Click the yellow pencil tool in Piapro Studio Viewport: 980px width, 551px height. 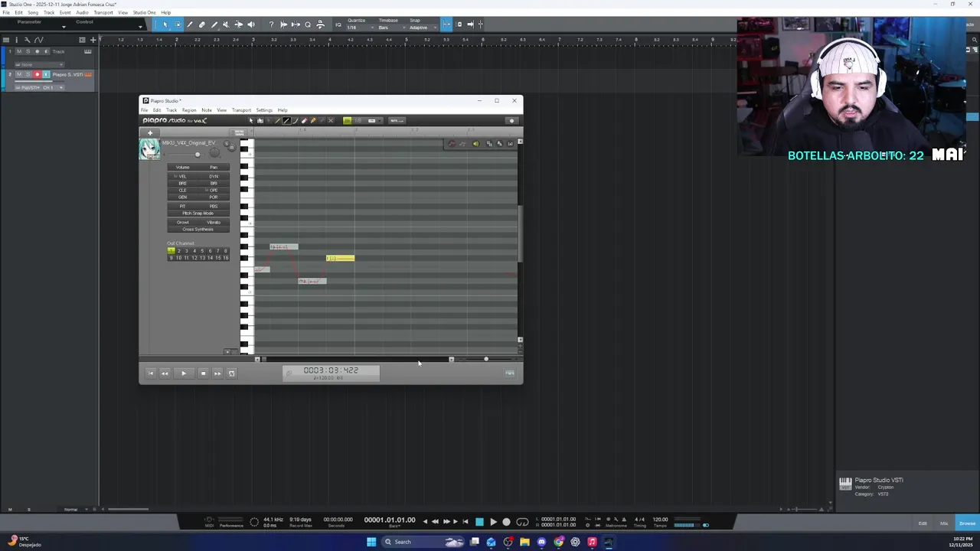coord(312,120)
